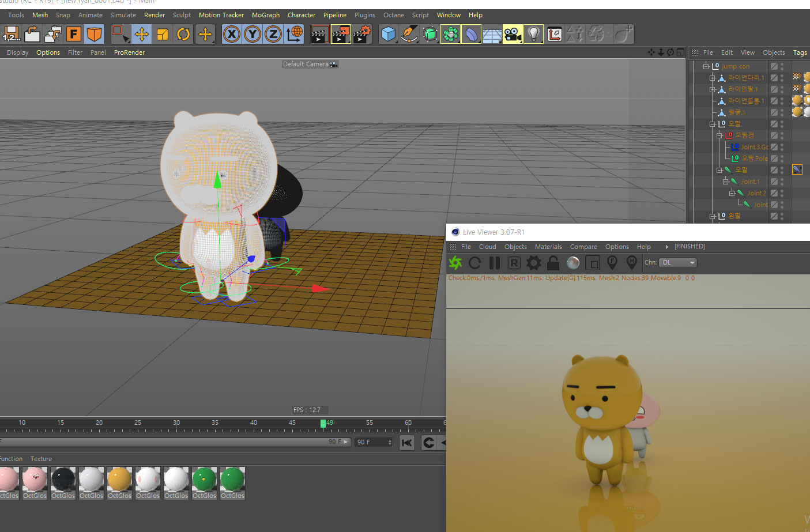Viewport: 810px width, 532px height.
Task: Toggle visibility dots for 오팔컨 object
Action: pyautogui.click(x=782, y=135)
